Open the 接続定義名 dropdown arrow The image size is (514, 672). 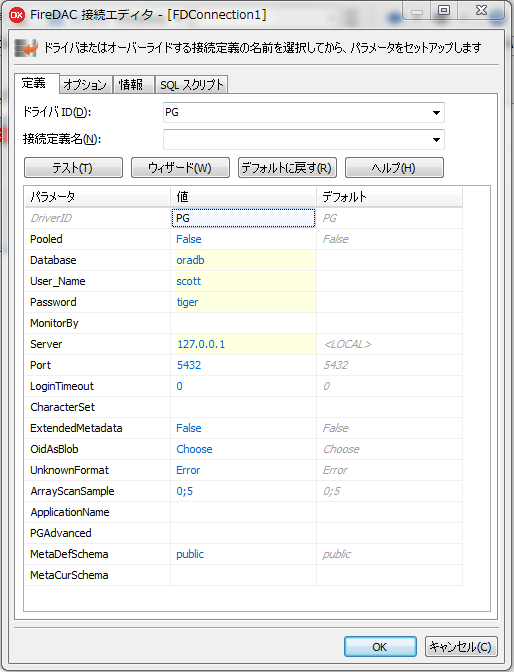[x=436, y=140]
